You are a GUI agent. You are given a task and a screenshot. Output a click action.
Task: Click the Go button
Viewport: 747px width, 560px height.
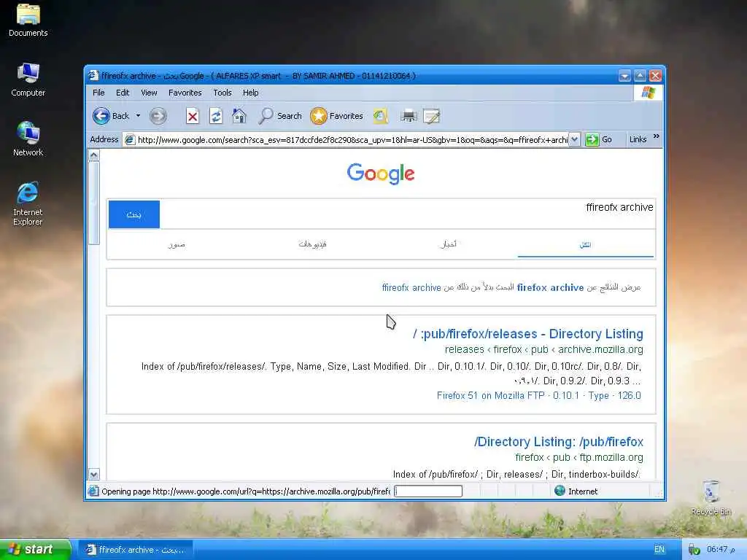tap(599, 139)
